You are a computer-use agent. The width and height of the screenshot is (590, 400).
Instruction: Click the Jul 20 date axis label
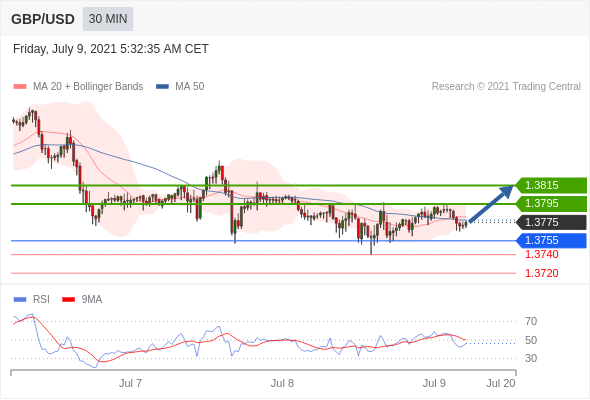coord(500,383)
